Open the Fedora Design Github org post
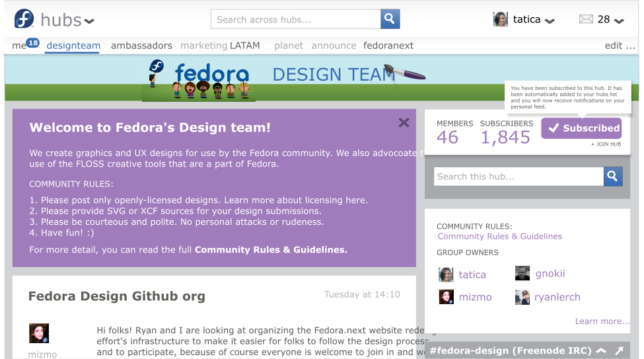This screenshot has height=359, width=644. pos(117,296)
